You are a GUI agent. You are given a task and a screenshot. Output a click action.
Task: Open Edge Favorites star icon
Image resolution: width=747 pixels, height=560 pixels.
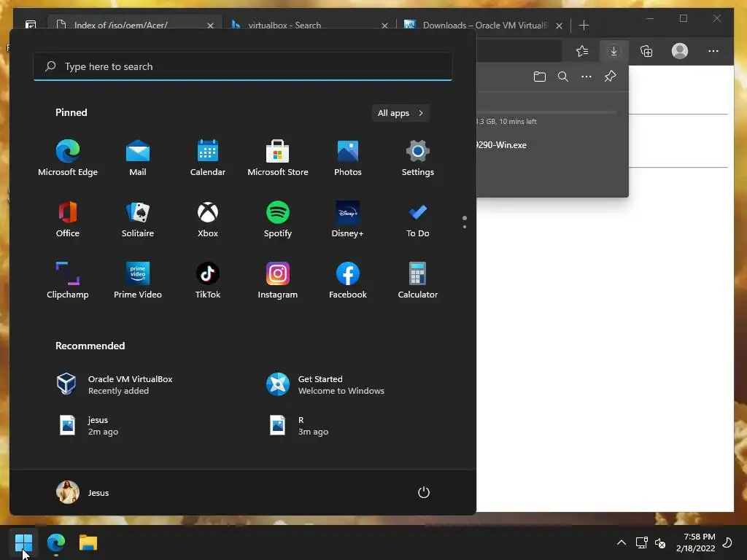tap(582, 51)
